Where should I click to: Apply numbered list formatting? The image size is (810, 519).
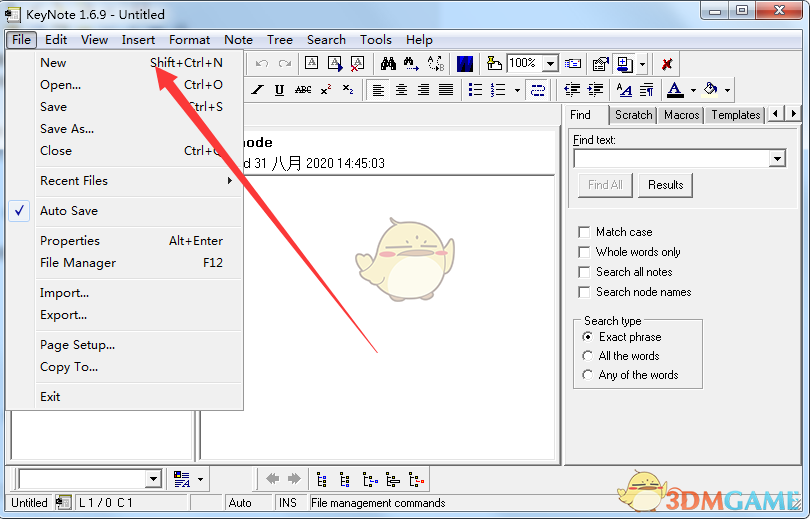(498, 90)
